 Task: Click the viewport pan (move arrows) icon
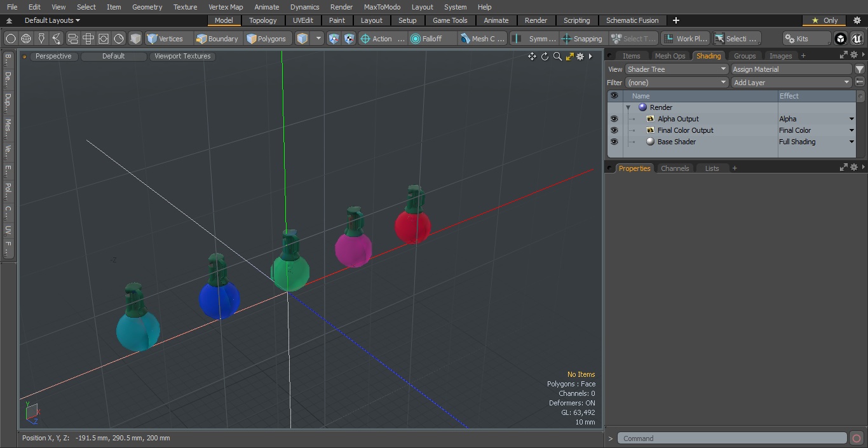point(532,57)
